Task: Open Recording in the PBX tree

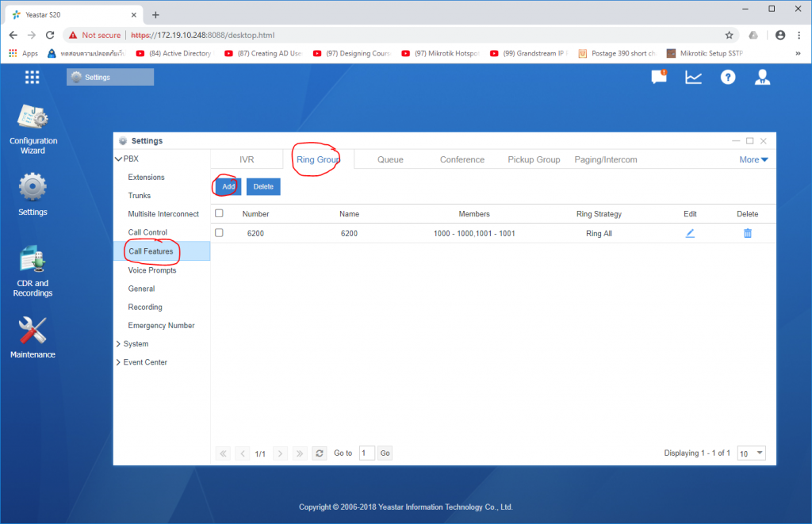Action: tap(145, 307)
